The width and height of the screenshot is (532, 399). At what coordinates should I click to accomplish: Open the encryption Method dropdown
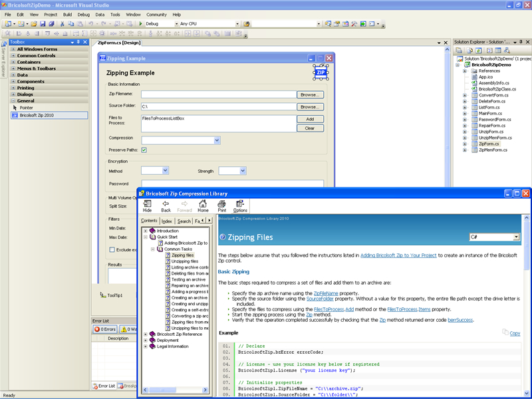click(x=165, y=171)
